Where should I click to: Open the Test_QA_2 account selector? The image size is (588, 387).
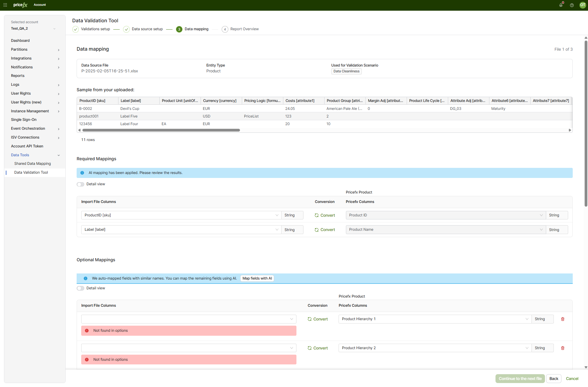tap(33, 29)
